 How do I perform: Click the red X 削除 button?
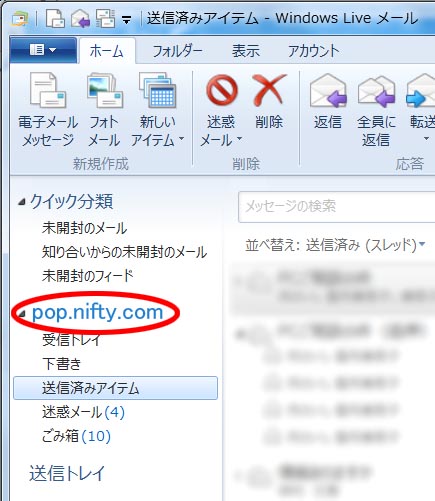(x=269, y=102)
